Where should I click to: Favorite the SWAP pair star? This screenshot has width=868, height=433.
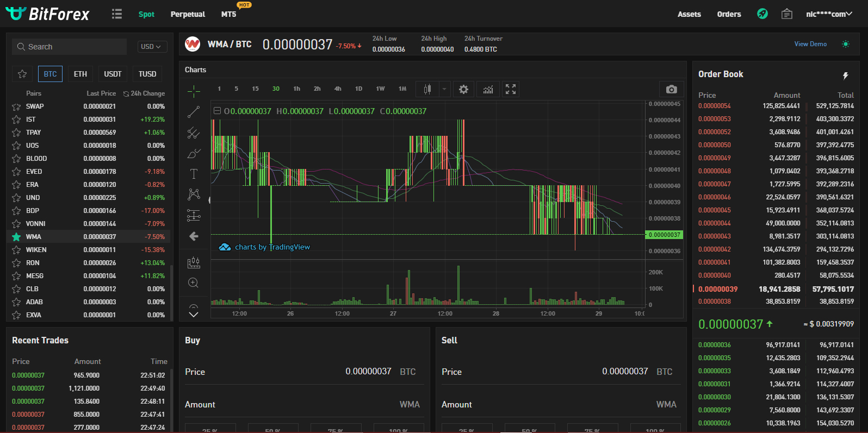(16, 106)
